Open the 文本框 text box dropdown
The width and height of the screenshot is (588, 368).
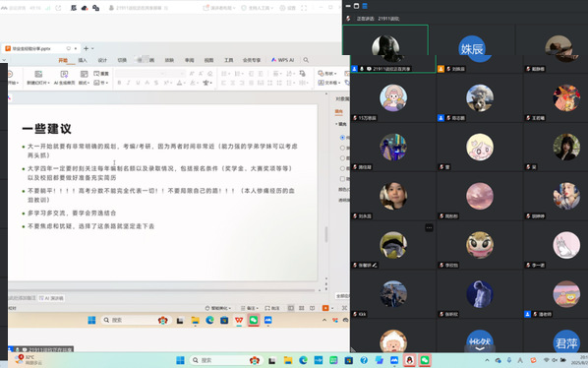328,83
